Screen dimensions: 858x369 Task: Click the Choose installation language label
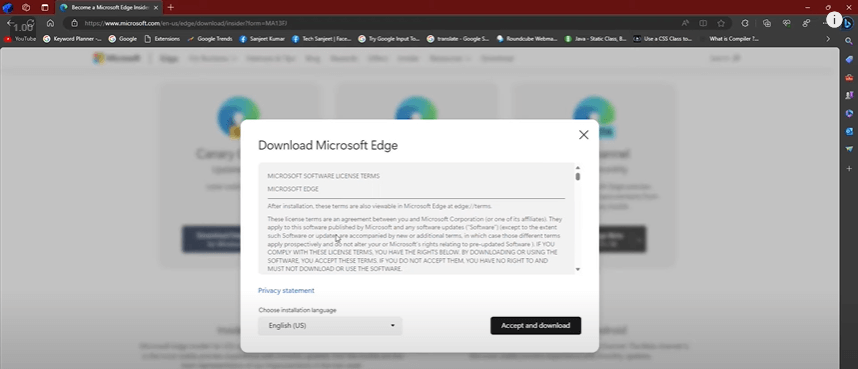[297, 310]
